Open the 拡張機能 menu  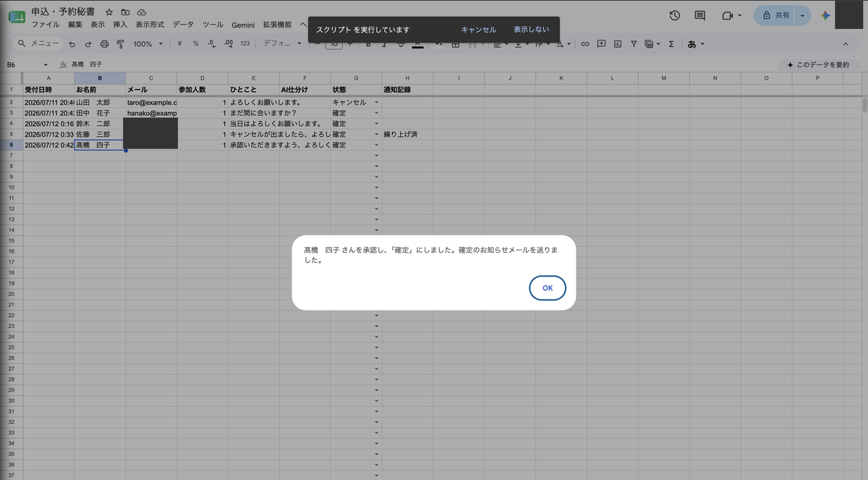coord(278,25)
